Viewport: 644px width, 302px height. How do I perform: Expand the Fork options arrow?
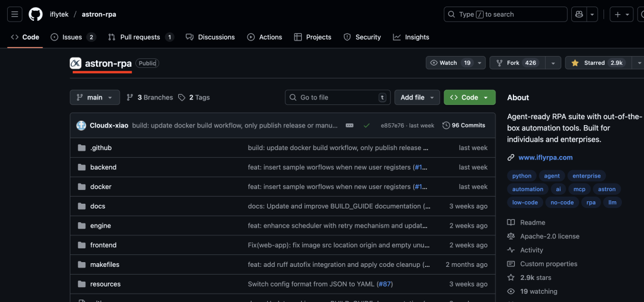tap(553, 63)
